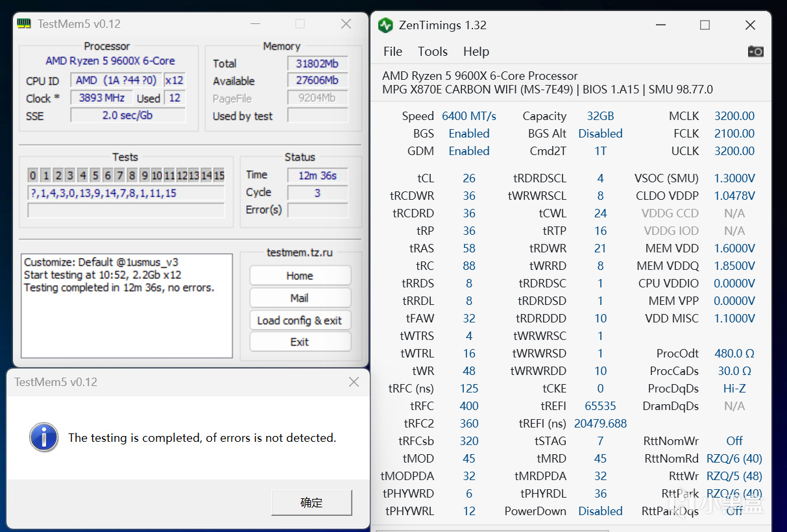This screenshot has width=787, height=532.
Task: Click the Exit button in TestMem5
Action: pos(300,342)
